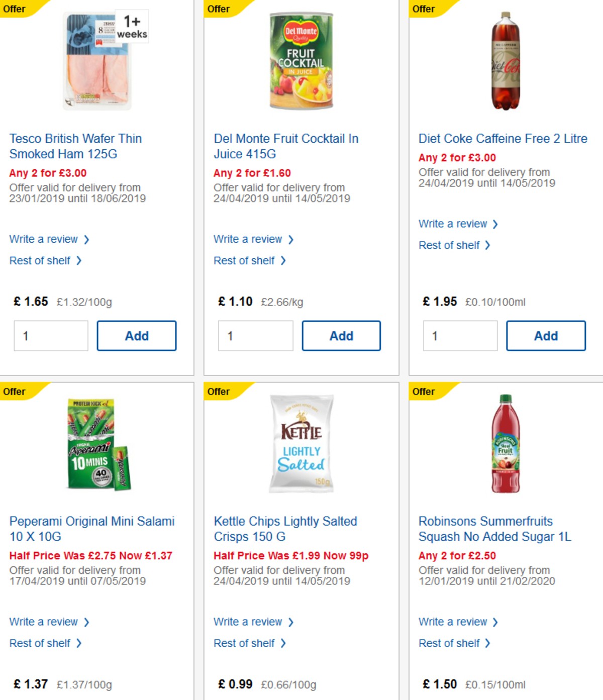Add the Del Monte Fruit Cocktail to basket
The height and width of the screenshot is (700, 603).
[x=341, y=336]
